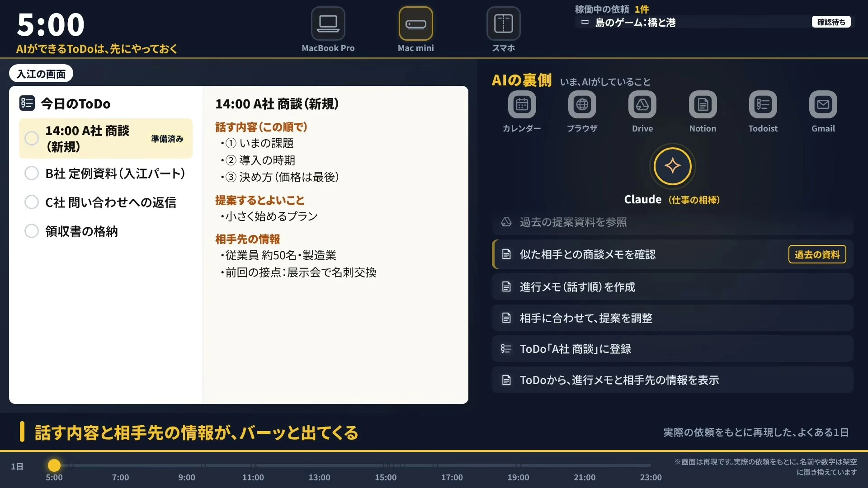Check the 領収書の格納 todo circle
This screenshot has height=488, width=868.
pyautogui.click(x=32, y=231)
